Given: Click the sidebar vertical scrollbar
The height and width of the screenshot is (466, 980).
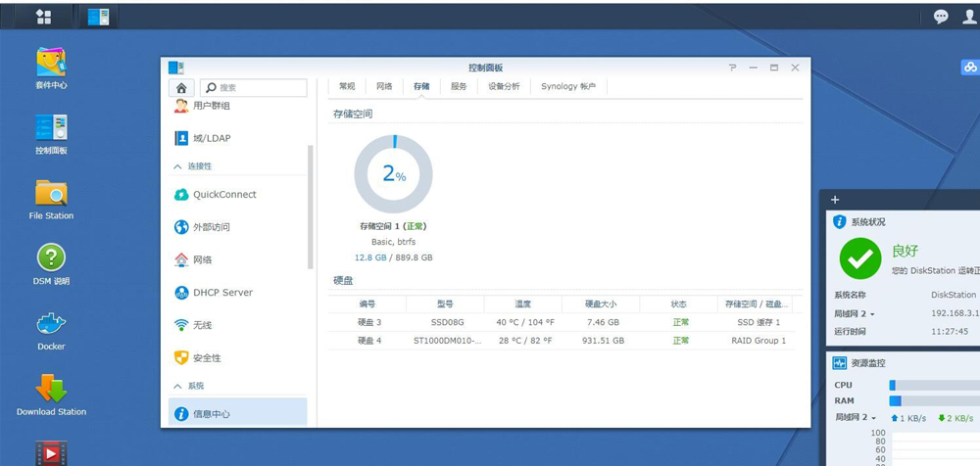Looking at the screenshot, I should (311, 206).
